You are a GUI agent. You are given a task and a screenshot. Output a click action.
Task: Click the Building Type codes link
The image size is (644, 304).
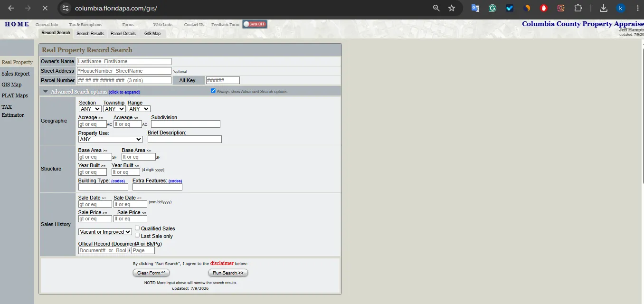pos(118,181)
